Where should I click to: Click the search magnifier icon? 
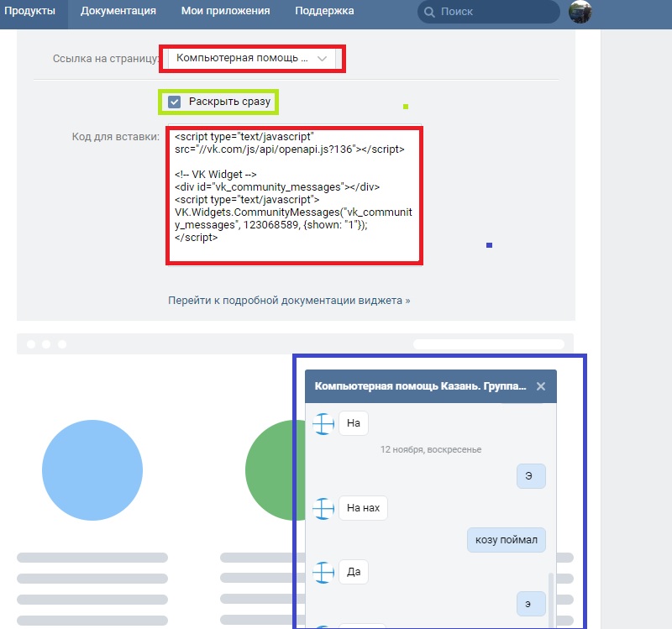tap(429, 12)
